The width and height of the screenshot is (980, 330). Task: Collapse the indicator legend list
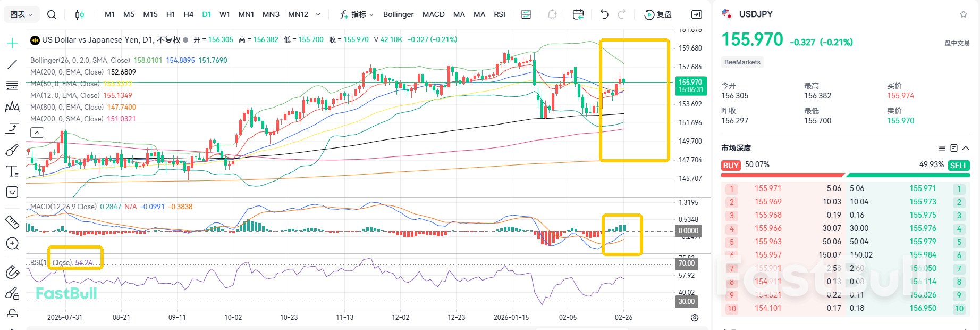click(37, 133)
